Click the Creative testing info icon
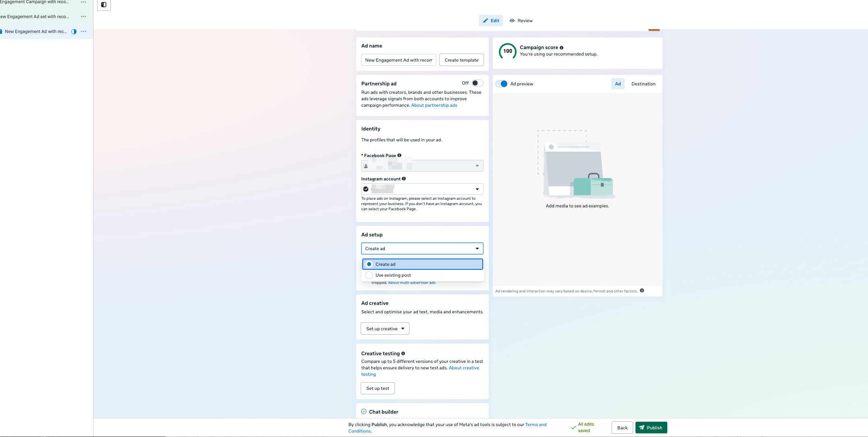868x437 pixels. 403,354
